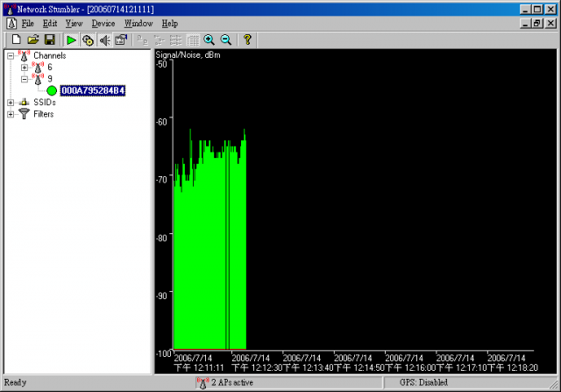Select channel 9 in the tree
561x392 pixels.
coord(50,79)
